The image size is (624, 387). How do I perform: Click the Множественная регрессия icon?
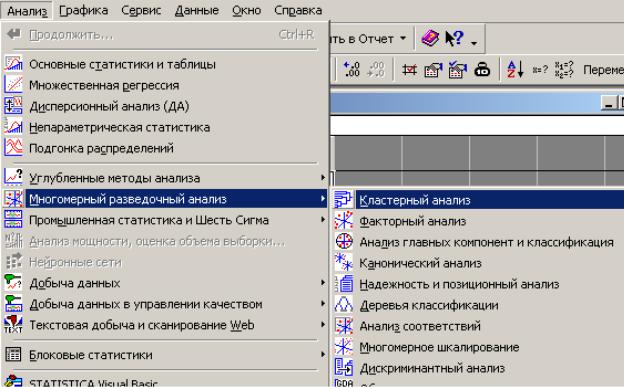pos(13,85)
